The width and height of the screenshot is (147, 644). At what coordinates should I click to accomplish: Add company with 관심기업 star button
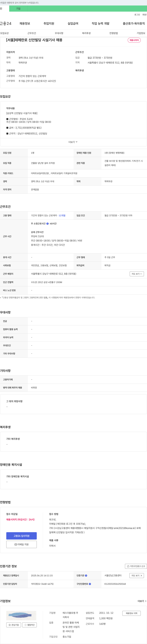point(14,625)
